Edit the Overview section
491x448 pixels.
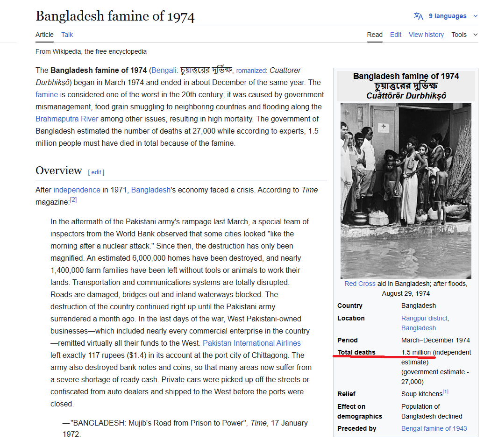[96, 172]
